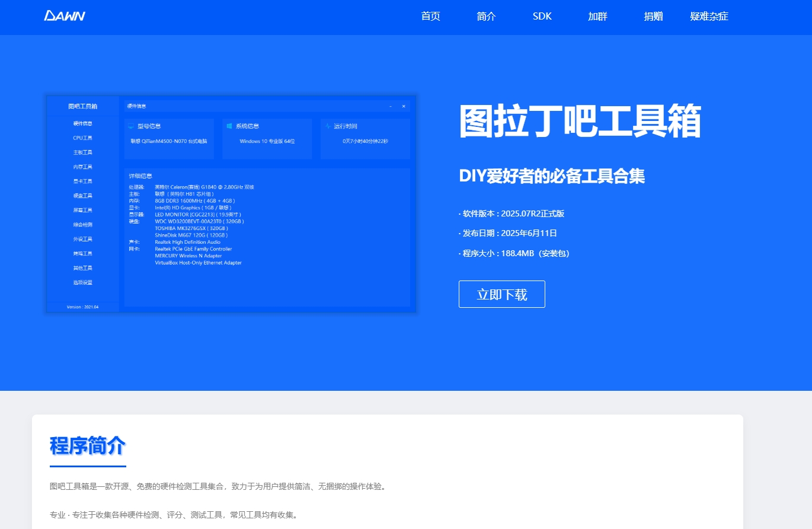This screenshot has height=529, width=812.
Task: Select the 显卡工具 tool category
Action: 83,181
